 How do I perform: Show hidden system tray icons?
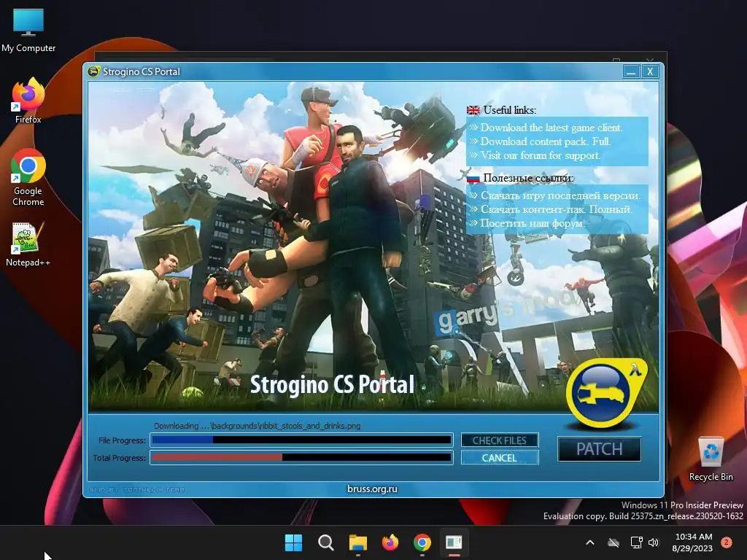pos(589,542)
